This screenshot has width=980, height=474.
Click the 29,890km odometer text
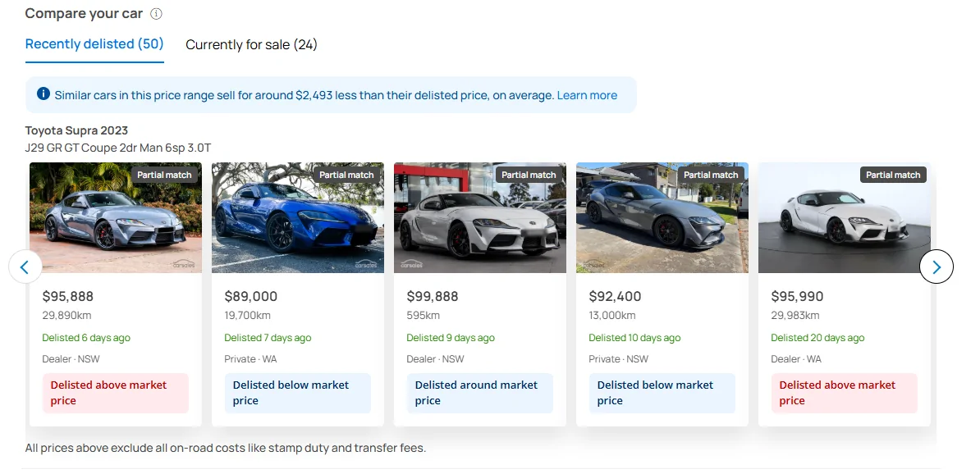66,316
